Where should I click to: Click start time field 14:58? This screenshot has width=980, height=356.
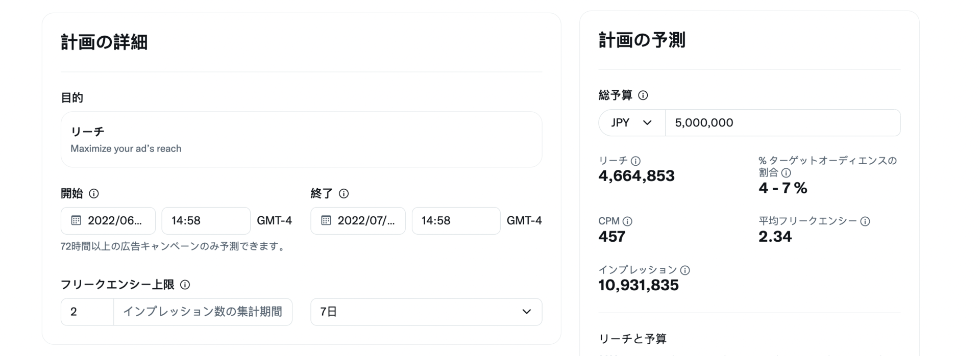click(x=206, y=220)
